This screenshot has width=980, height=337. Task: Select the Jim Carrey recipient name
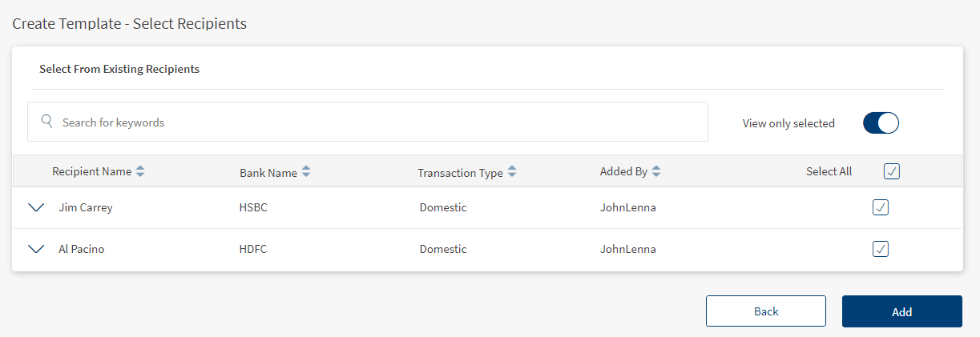tap(86, 207)
